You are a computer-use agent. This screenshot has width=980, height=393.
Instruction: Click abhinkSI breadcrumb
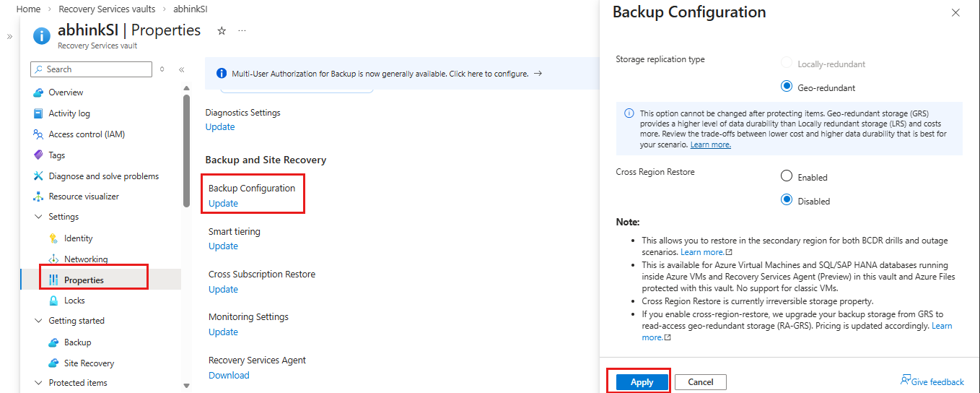191,9
